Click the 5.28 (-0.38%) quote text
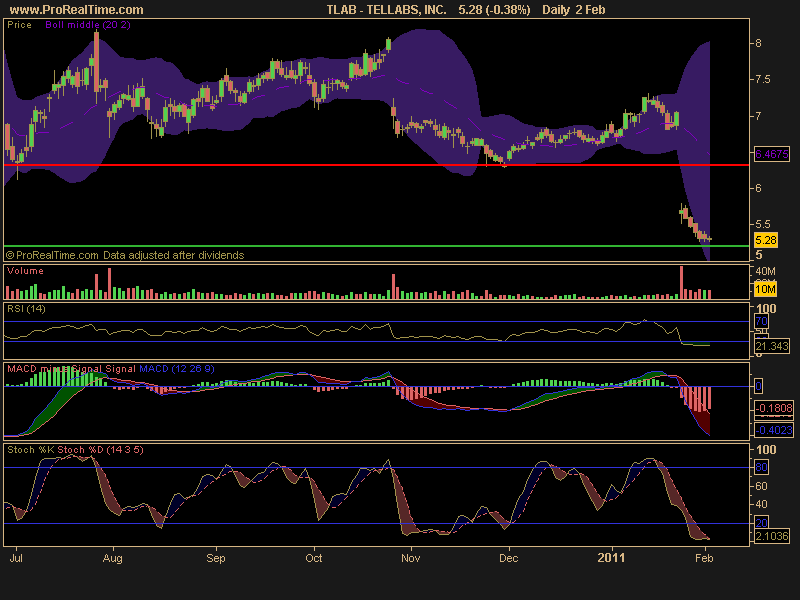 pos(494,10)
